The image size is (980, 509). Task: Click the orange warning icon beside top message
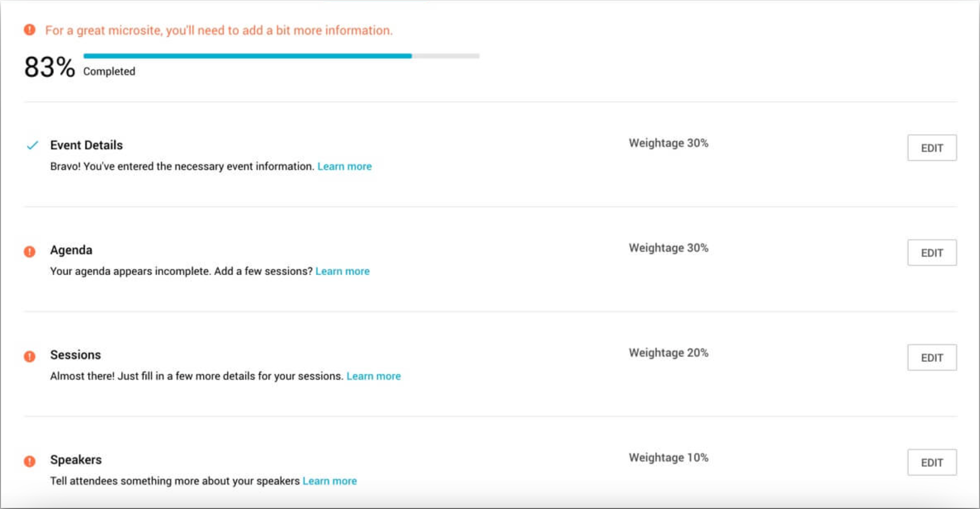pos(29,30)
